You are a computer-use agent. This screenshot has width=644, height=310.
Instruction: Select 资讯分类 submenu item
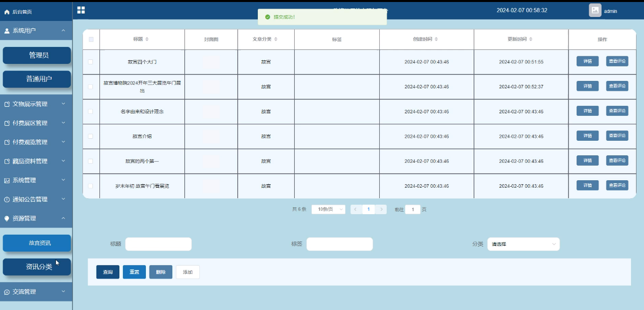coord(37,267)
